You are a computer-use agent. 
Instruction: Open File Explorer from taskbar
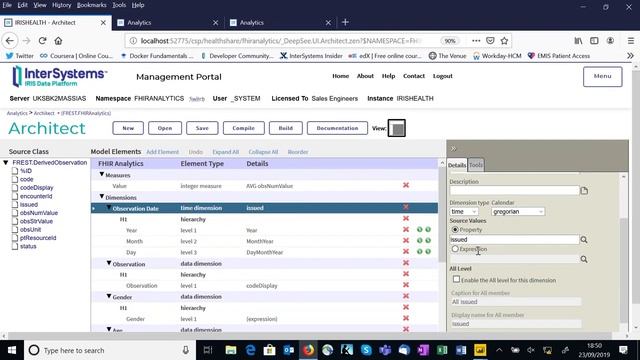(231, 350)
